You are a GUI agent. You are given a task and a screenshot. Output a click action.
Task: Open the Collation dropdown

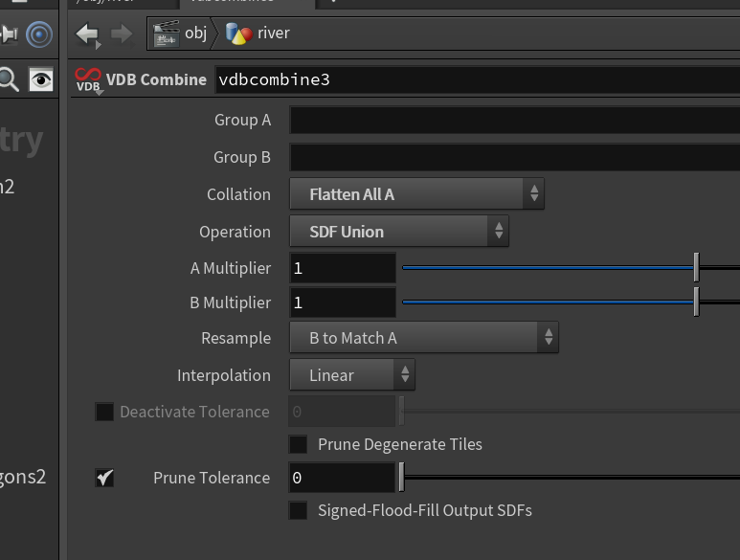(416, 194)
